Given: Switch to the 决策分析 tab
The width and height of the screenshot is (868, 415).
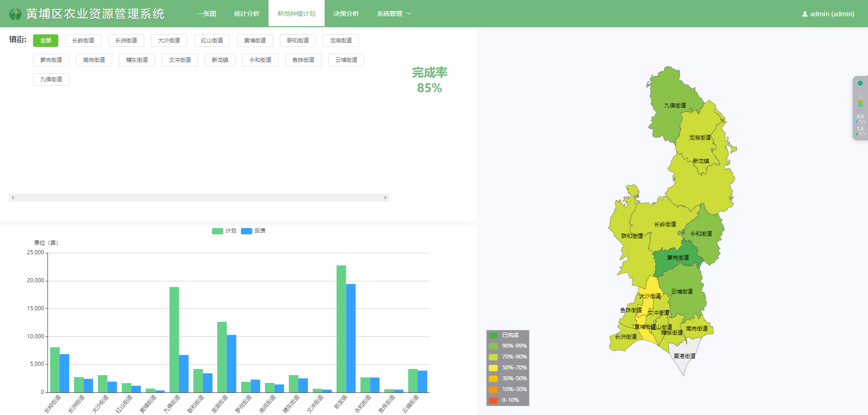Looking at the screenshot, I should tap(346, 14).
